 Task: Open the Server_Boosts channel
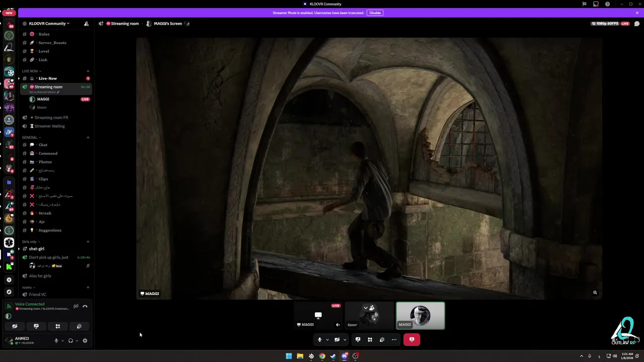pos(56,43)
